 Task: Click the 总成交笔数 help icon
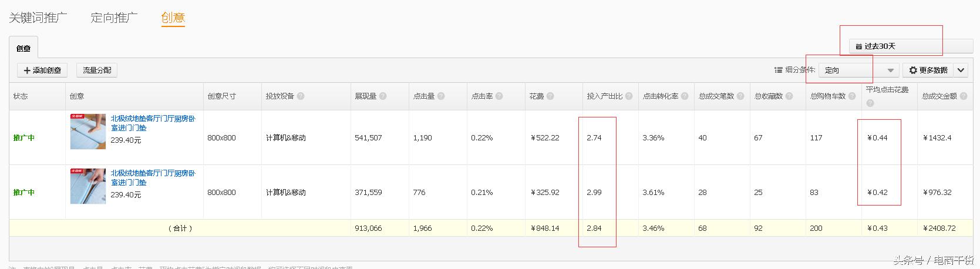coord(740,96)
